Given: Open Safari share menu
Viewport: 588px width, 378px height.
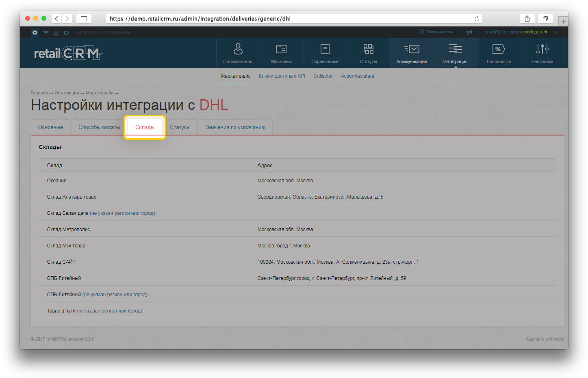Looking at the screenshot, I should 527,19.
